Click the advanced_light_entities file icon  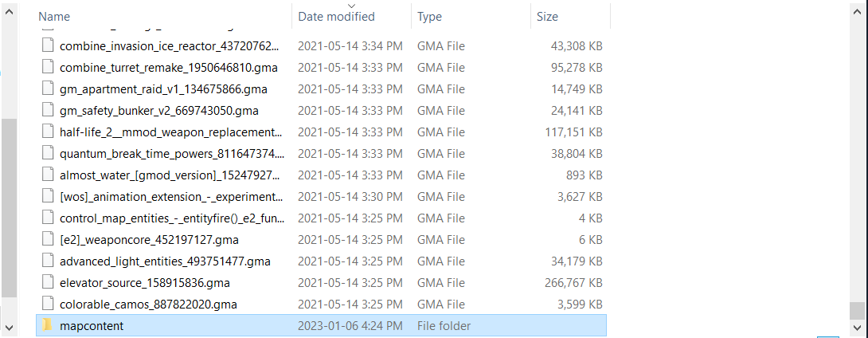click(x=48, y=261)
